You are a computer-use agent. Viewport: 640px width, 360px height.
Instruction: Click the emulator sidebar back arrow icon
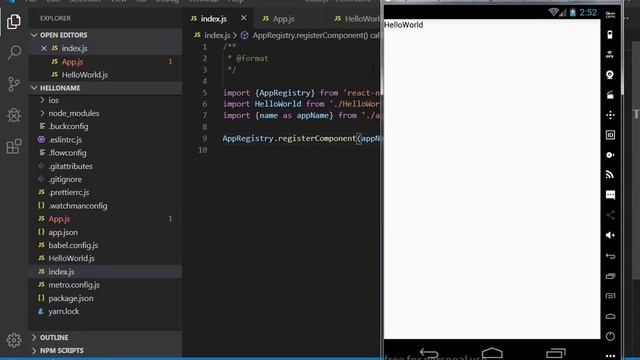(x=610, y=256)
